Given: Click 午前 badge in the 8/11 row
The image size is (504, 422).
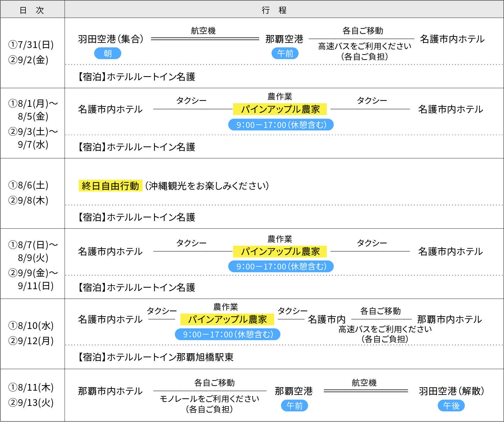Looking at the screenshot, I should [294, 406].
